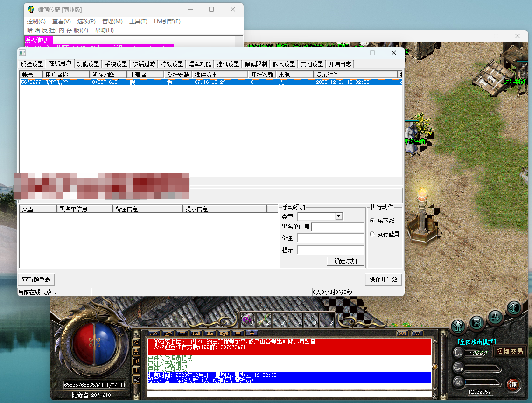Open the 选项(P) menu
Viewport: 532px width, 403px height.
click(86, 21)
